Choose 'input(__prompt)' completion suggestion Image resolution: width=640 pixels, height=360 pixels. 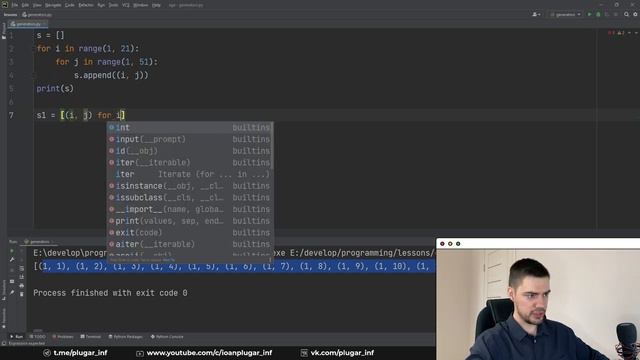tap(190, 139)
